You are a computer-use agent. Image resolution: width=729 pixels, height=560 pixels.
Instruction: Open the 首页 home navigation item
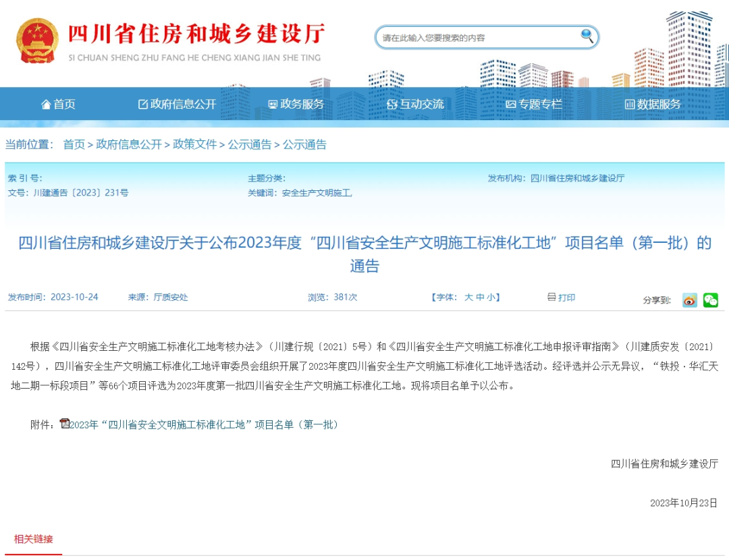[58, 104]
